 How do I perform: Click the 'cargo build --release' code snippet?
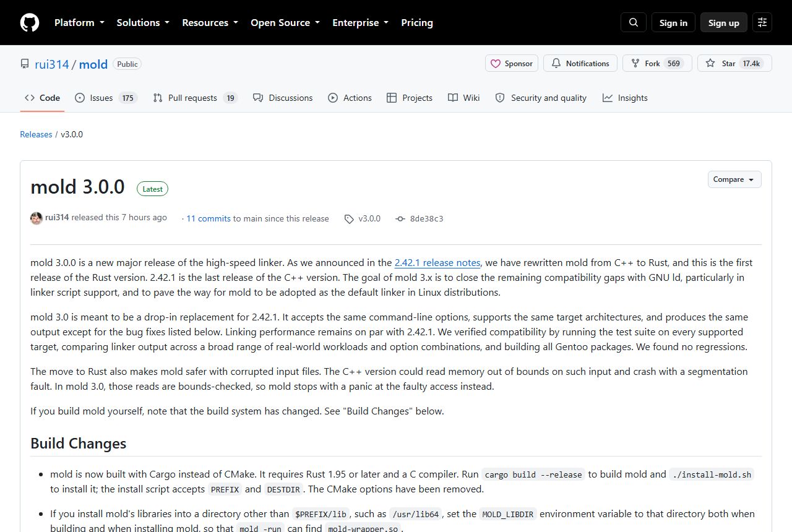tap(533, 474)
